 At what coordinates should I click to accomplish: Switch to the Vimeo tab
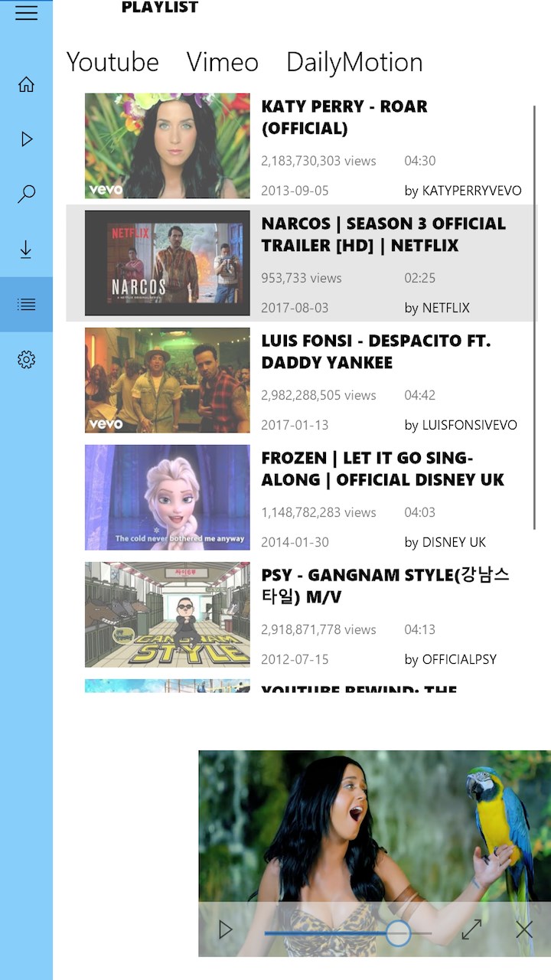223,62
